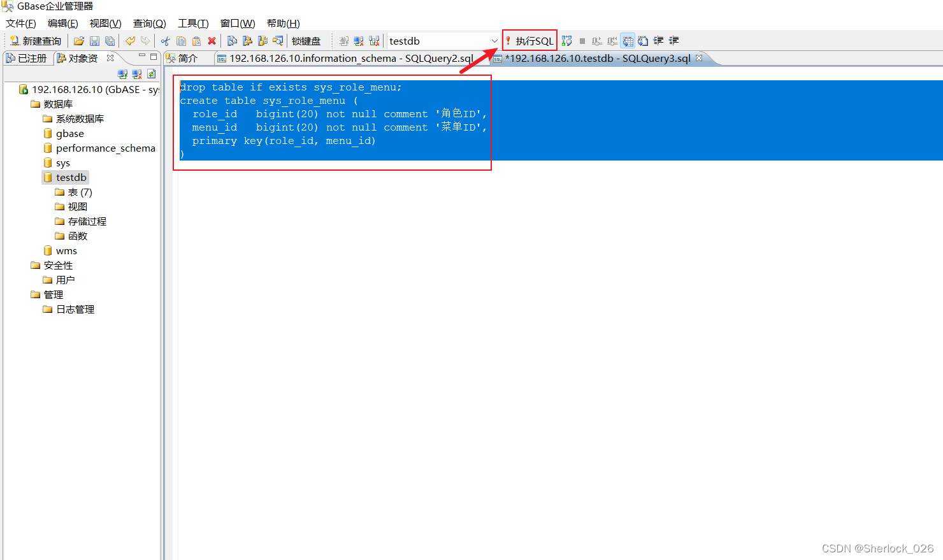Click the refresh document icon in object panel
Viewport: 943px width, 560px height.
pyautogui.click(x=152, y=73)
